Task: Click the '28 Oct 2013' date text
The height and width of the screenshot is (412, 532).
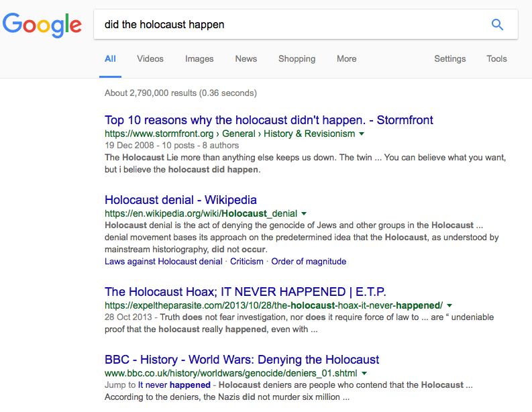Action: pos(128,317)
